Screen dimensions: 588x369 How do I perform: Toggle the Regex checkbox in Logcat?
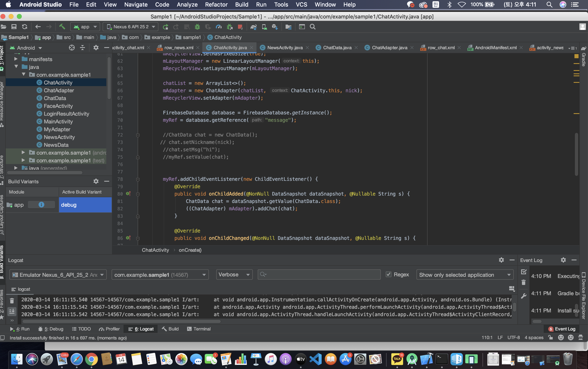(389, 274)
